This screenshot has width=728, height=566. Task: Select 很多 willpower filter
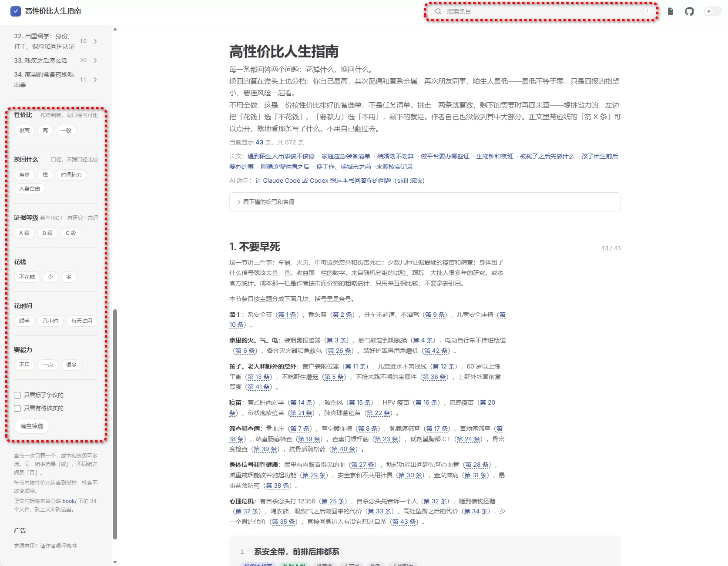[71, 365]
